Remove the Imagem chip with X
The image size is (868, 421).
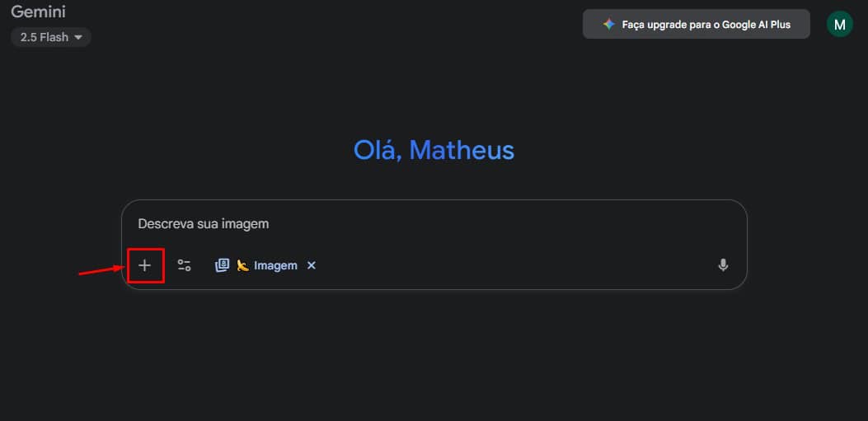[312, 265]
